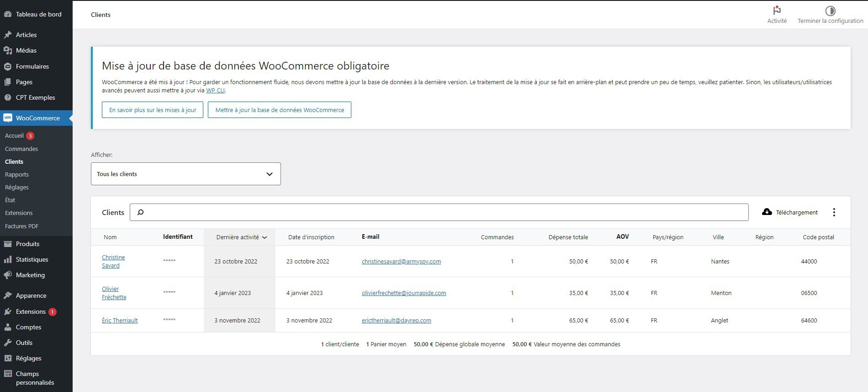Click the Marketing megaphone icon

(x=8, y=275)
